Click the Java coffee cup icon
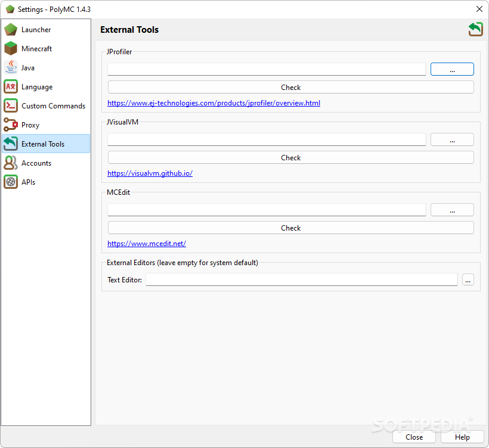 [x=11, y=67]
